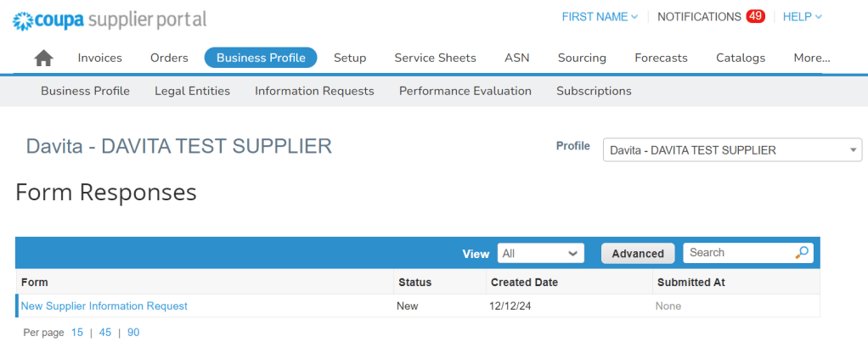Select the Business Profile main tab
Image resolution: width=868 pixels, height=359 pixels.
point(261,58)
